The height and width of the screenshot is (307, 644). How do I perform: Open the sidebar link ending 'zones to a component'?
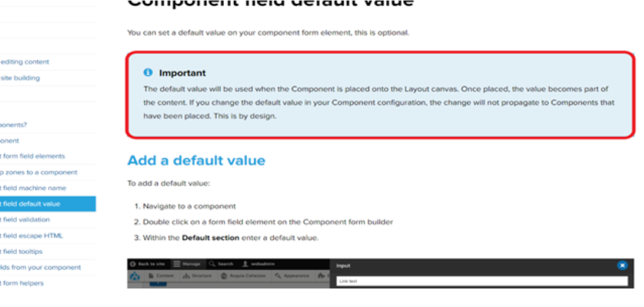click(x=38, y=172)
